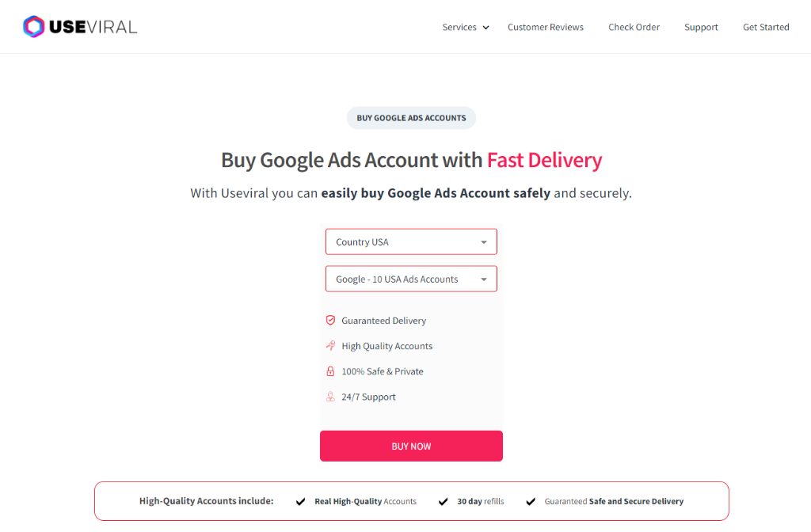Image resolution: width=811 pixels, height=532 pixels.
Task: Open the Google - 10 USA Ads Accounts dropdown
Action: pos(411,279)
